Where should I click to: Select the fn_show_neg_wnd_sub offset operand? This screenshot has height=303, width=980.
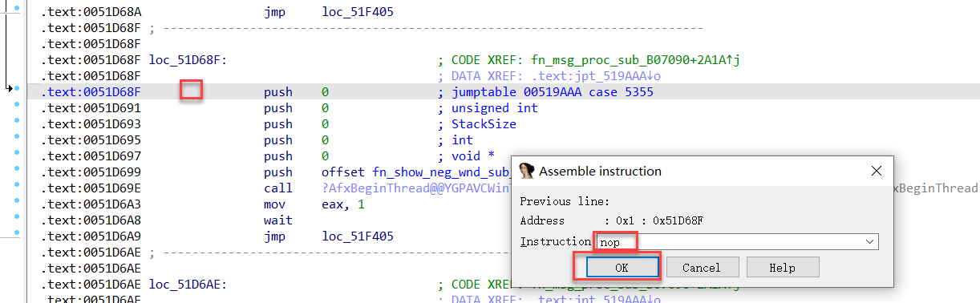(415, 172)
